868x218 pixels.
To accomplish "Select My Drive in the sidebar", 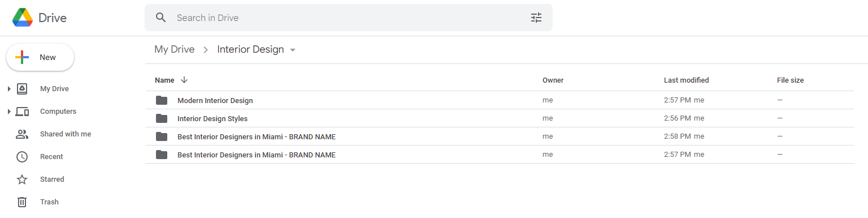I will coord(54,89).
